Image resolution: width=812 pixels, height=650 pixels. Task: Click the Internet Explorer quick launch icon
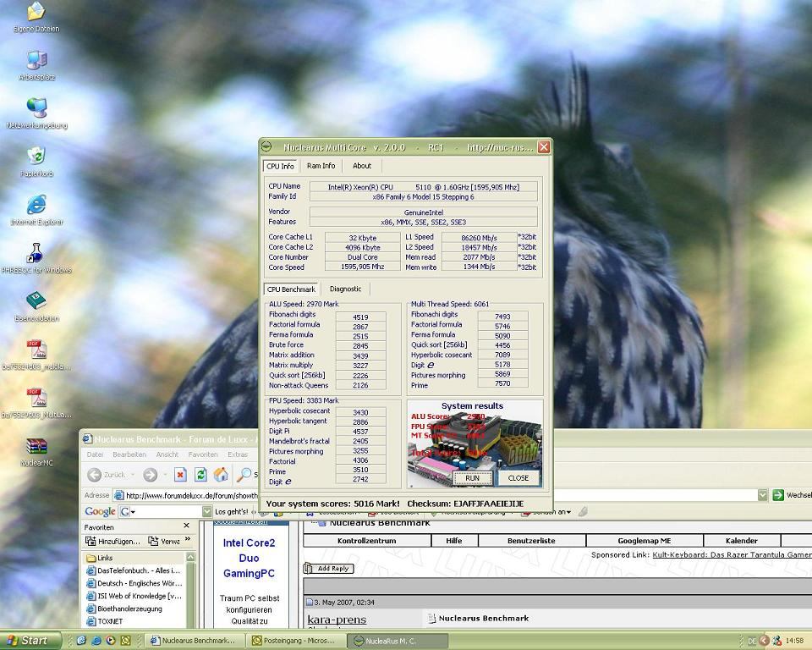pos(96,641)
